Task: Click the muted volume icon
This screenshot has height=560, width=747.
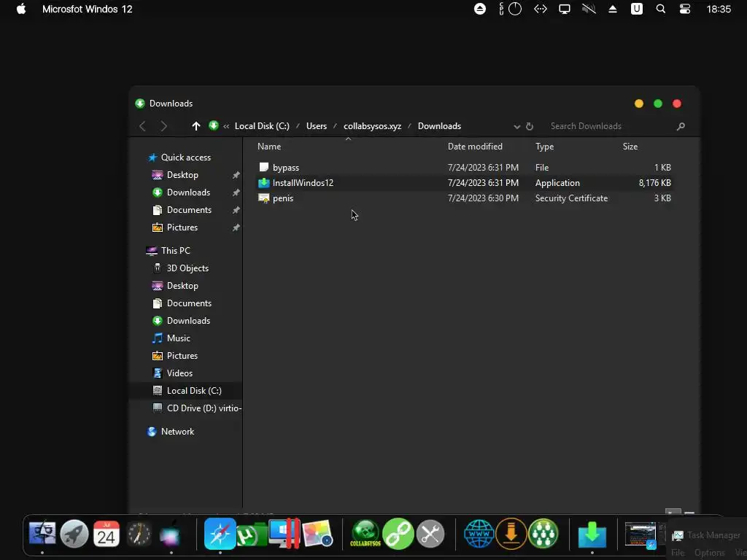Action: [x=589, y=9]
